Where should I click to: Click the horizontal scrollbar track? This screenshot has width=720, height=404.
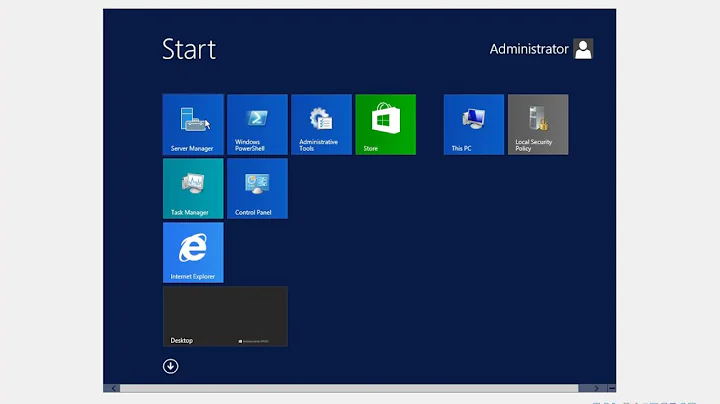click(349, 388)
